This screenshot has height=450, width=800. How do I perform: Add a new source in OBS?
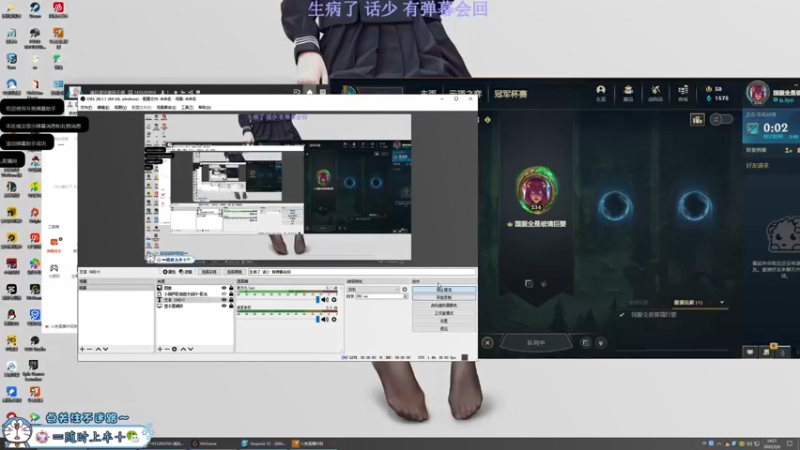(x=160, y=349)
